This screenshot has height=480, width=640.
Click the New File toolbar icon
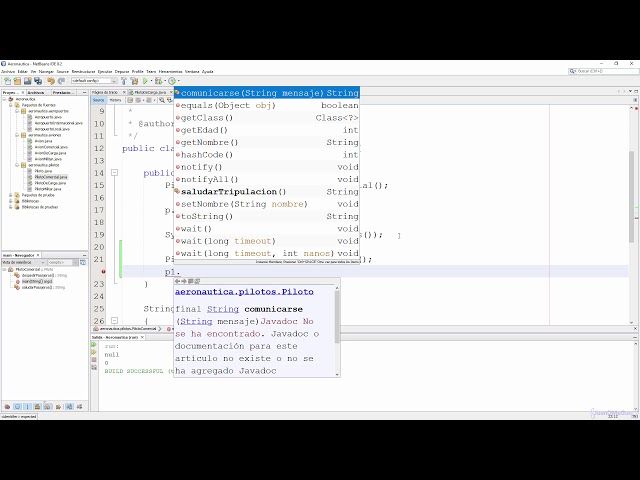(x=7, y=81)
